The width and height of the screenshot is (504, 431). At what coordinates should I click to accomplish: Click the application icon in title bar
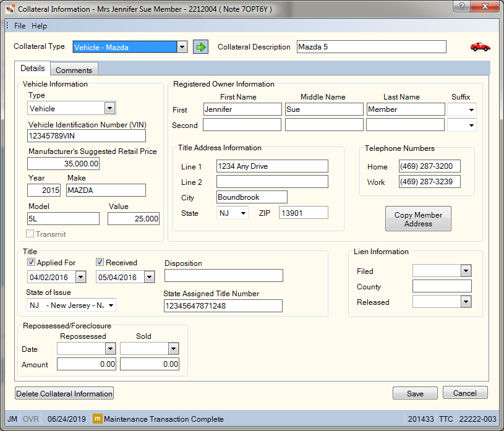pos(10,9)
